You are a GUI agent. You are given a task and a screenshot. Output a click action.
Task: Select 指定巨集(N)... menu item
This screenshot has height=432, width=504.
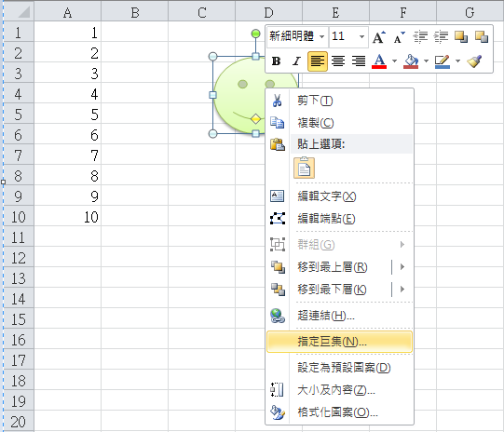pos(339,342)
